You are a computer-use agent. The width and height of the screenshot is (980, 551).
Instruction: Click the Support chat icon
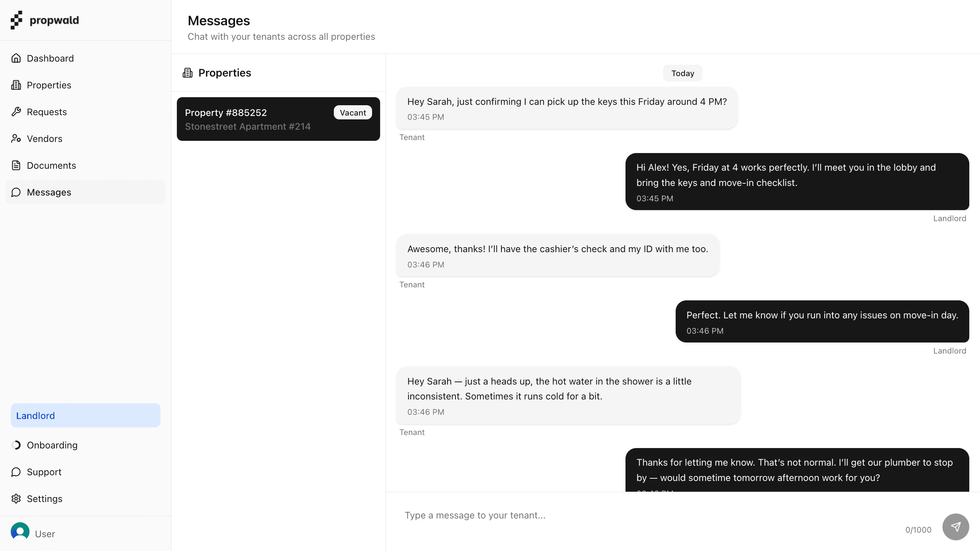coord(16,472)
